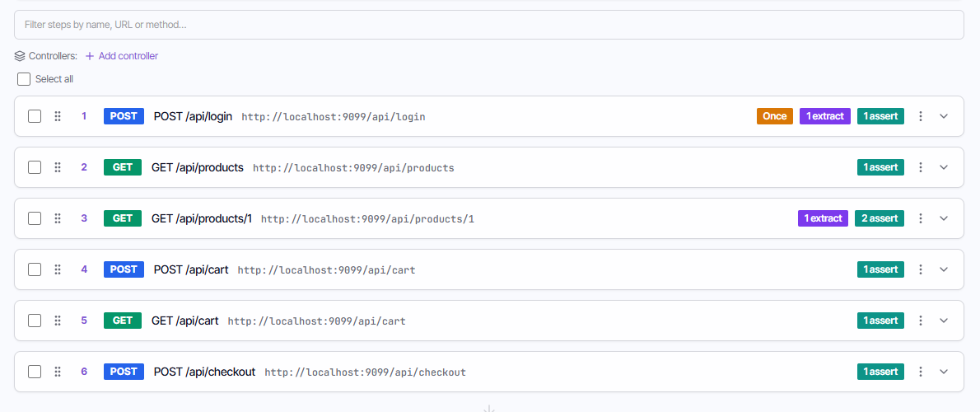Click the step name 'GET /api/cart'
Viewport: 980px width, 412px height.
(x=185, y=321)
